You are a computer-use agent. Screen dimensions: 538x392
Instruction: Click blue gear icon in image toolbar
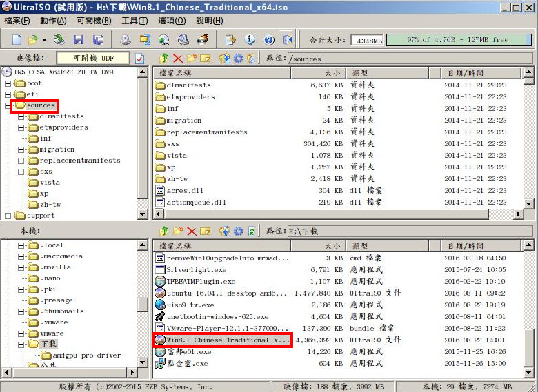click(239, 59)
